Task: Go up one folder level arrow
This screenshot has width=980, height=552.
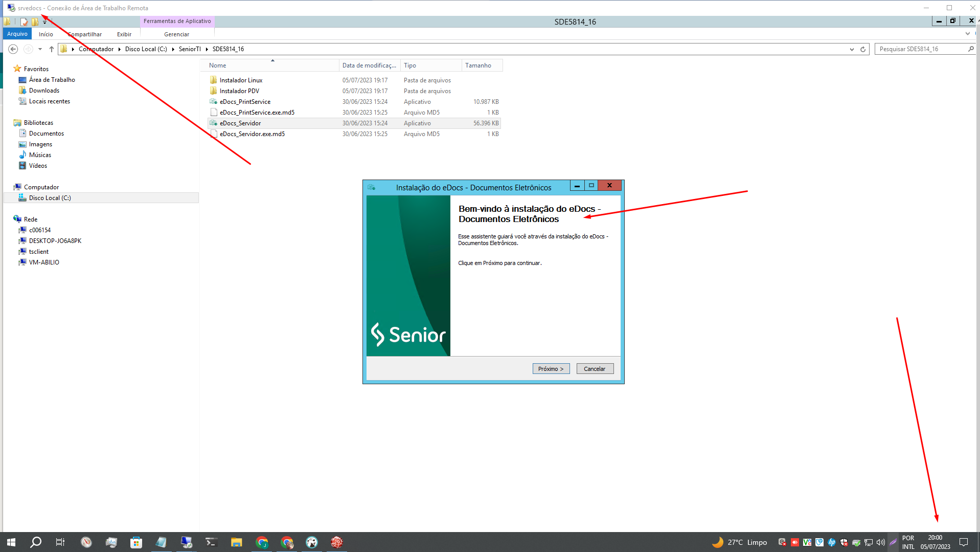Action: pyautogui.click(x=52, y=49)
